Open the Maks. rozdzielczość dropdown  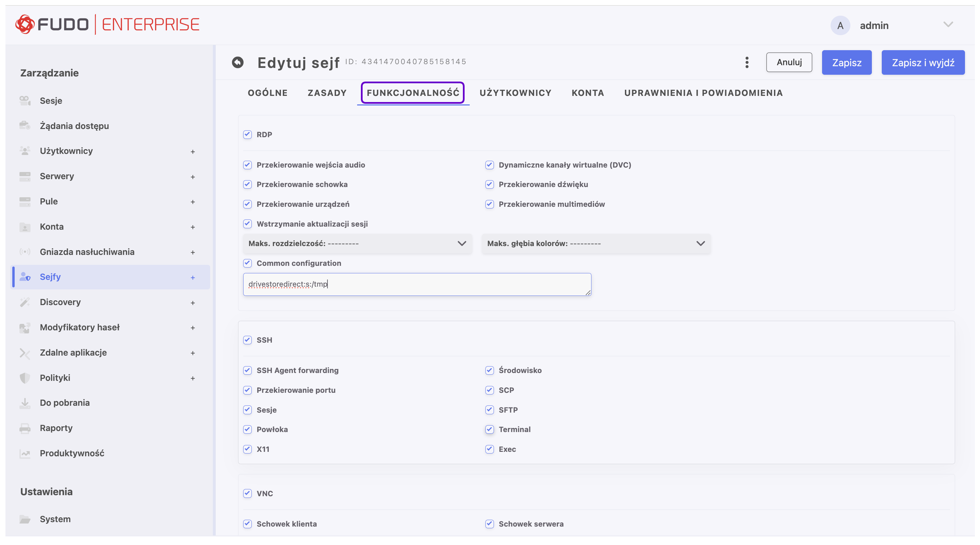click(x=357, y=244)
